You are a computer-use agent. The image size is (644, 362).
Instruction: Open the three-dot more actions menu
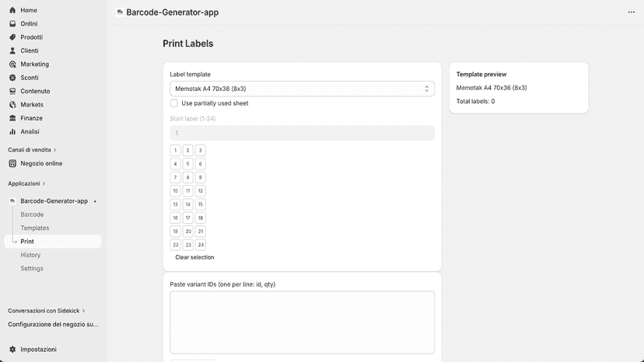click(x=632, y=12)
